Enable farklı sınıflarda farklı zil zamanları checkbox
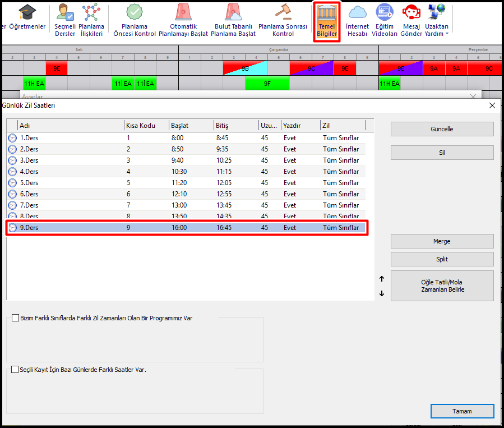 tap(15, 318)
